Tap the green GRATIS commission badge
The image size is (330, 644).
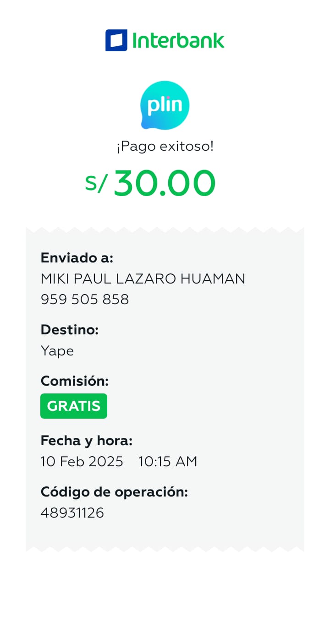coord(74,406)
